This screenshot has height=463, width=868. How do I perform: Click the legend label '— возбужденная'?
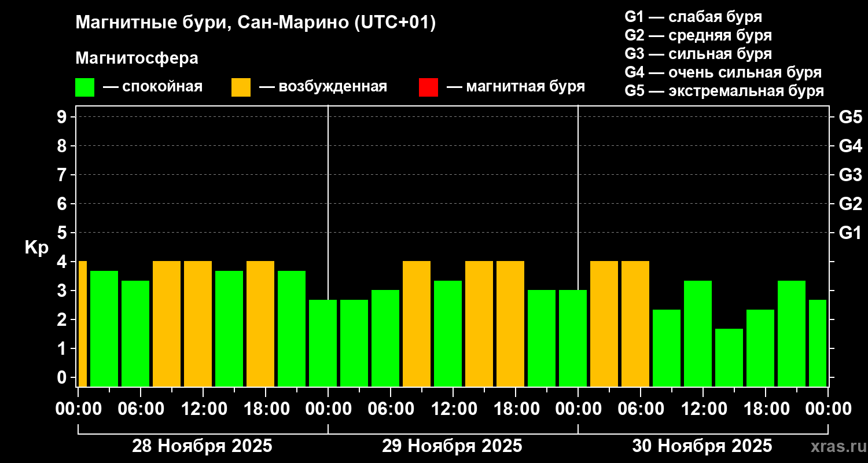(x=323, y=87)
